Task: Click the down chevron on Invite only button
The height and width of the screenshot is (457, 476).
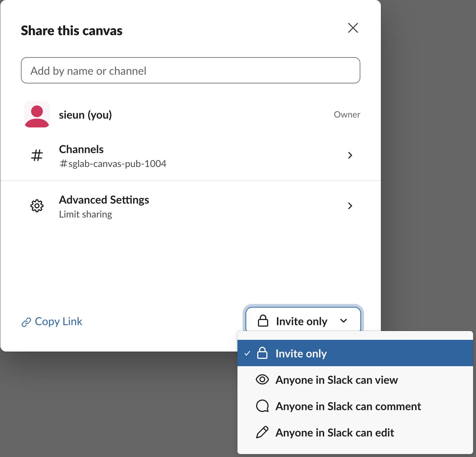Action: tap(344, 321)
